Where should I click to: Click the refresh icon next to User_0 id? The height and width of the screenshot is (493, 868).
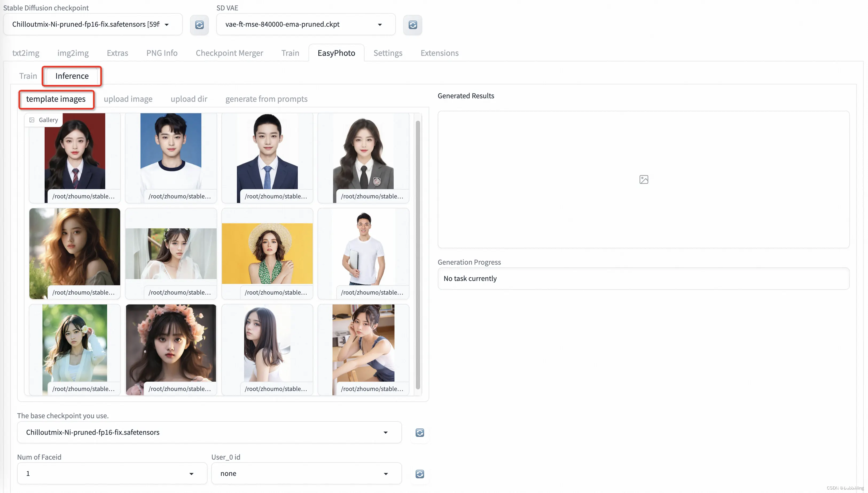(x=419, y=474)
